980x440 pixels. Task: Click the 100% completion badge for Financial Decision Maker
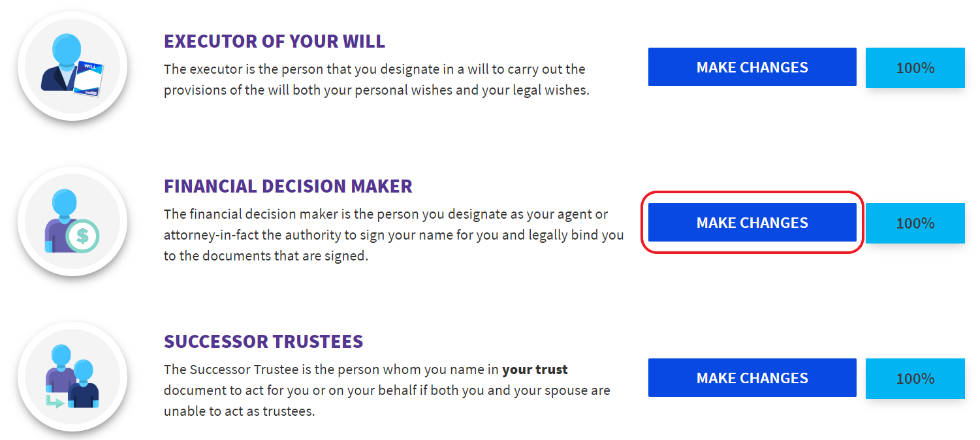(x=915, y=223)
